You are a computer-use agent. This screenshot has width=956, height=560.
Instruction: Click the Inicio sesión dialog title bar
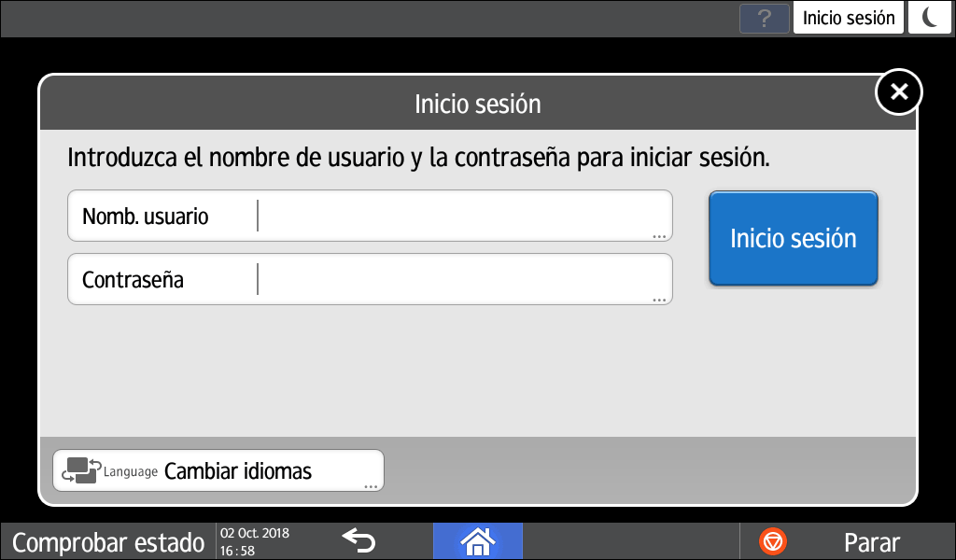pyautogui.click(x=477, y=103)
